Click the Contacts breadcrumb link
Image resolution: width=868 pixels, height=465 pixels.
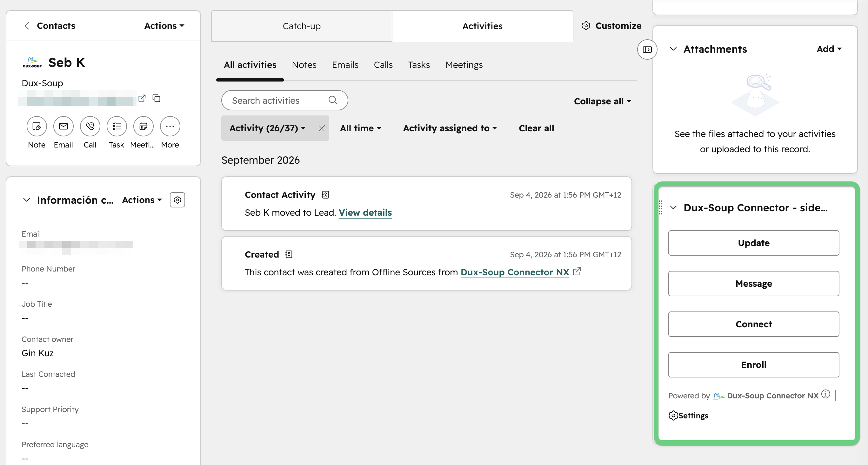tap(56, 26)
